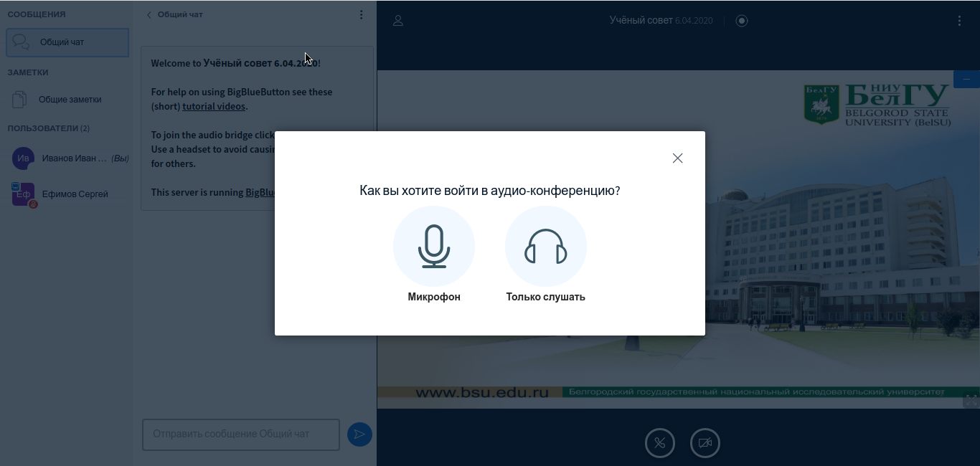
Task: Click the Ефимов Сергей avatar
Action: pyautogui.click(x=24, y=194)
